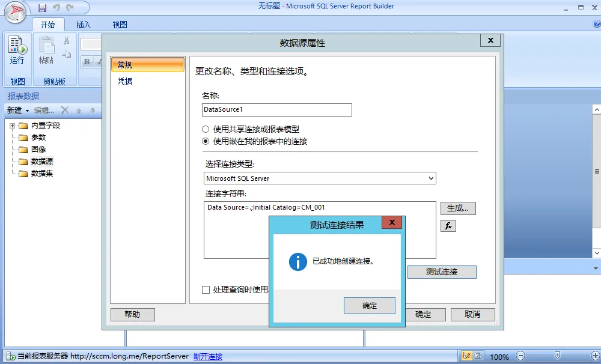Click the 运行 run report icon

17,44
